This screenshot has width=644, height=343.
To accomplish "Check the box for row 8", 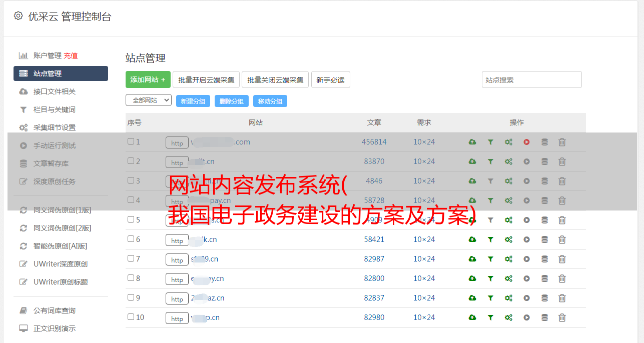I will coord(131,278).
